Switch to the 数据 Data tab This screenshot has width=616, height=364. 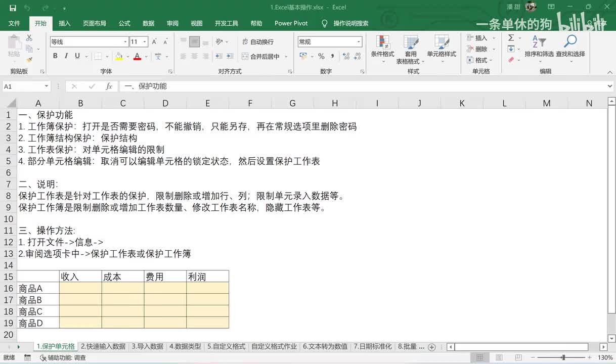tap(148, 23)
